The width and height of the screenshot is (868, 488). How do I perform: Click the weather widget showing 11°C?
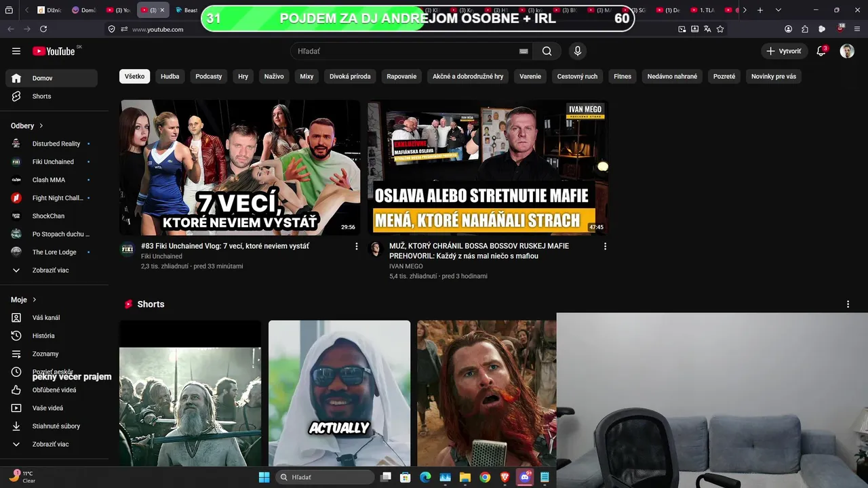[x=22, y=476]
